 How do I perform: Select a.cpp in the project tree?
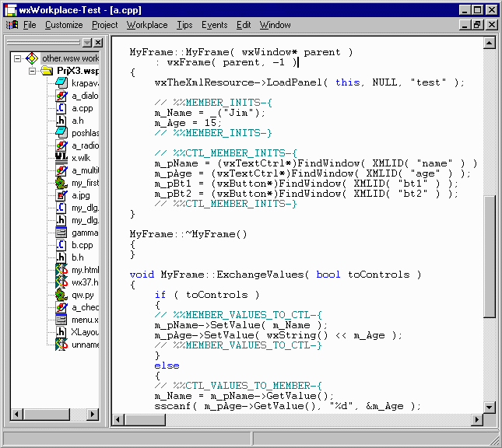82,108
